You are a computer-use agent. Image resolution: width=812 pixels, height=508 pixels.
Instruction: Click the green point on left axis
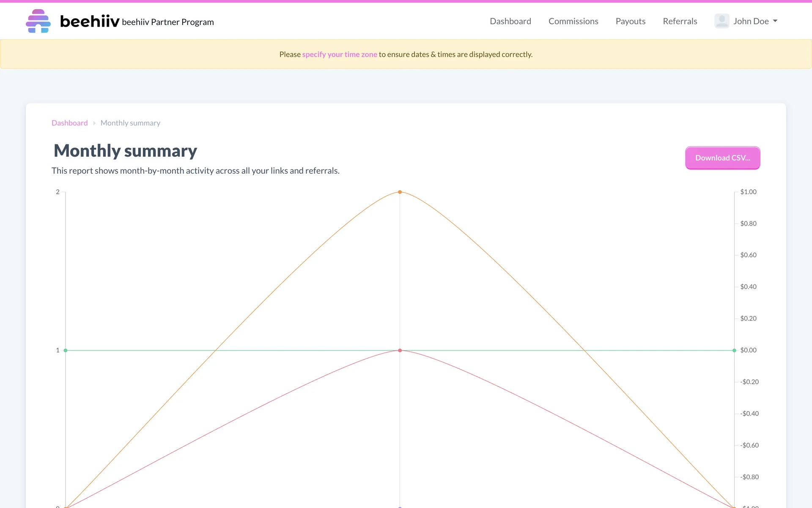point(66,351)
